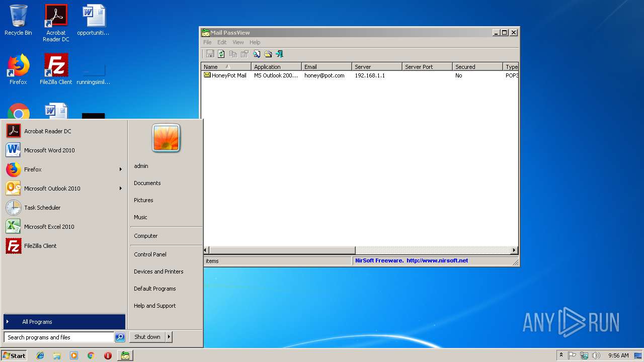Click the Exit door toolbar icon
Screen dimensions: 644x362
coord(280,54)
